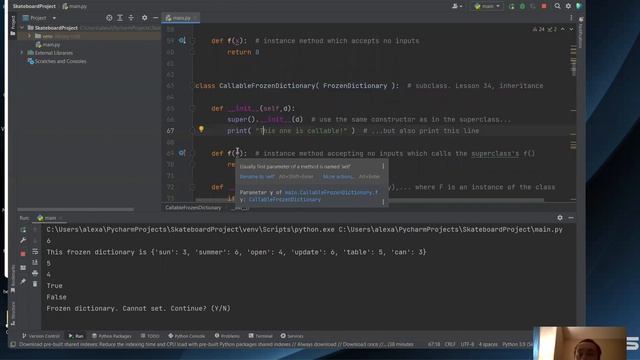Click the warnings count inspection widget
This screenshot has height=360, width=640.
pyautogui.click(x=544, y=29)
